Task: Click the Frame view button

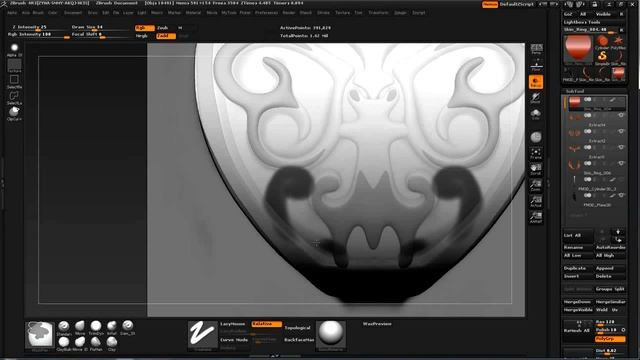Action: 536,153
